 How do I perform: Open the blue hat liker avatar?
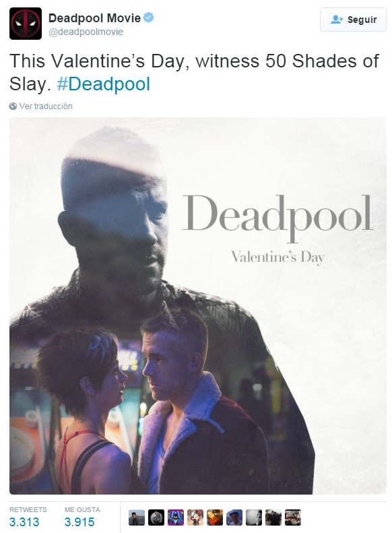click(x=234, y=518)
